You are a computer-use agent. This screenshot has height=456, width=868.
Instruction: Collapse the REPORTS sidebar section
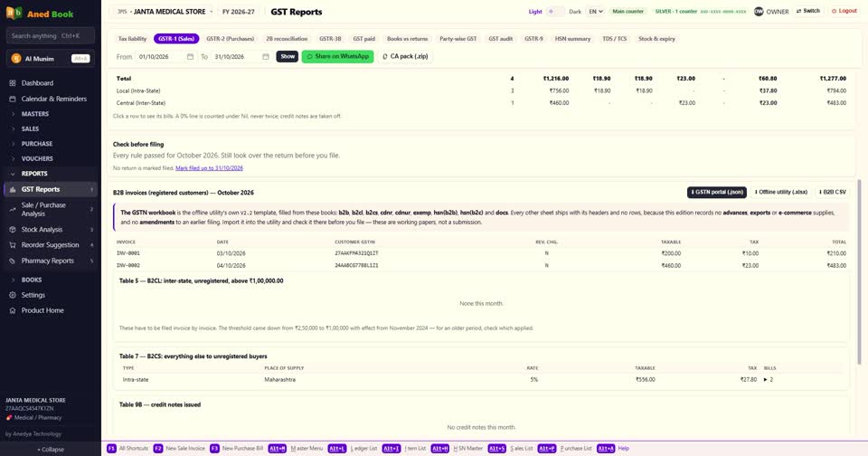[x=50, y=174]
